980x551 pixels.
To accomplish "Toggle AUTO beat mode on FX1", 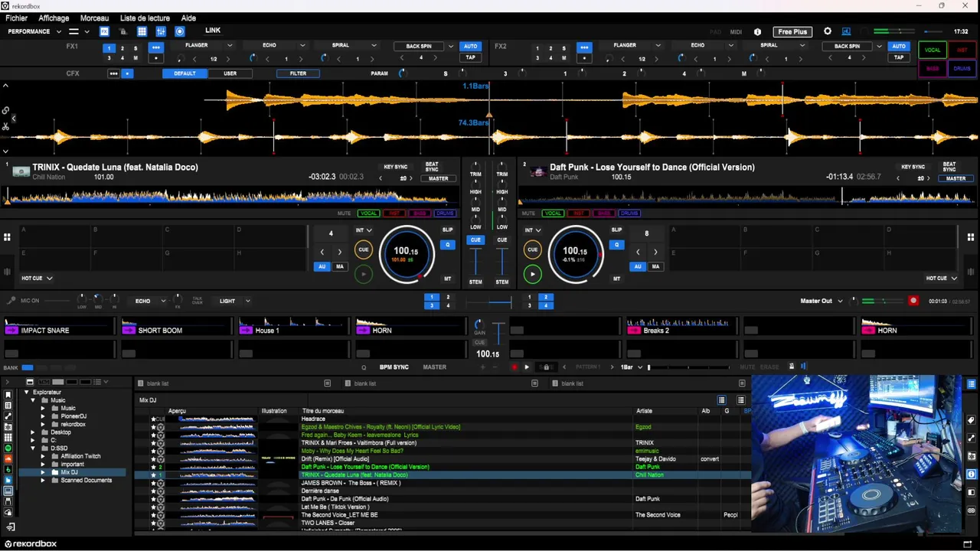I will click(470, 46).
